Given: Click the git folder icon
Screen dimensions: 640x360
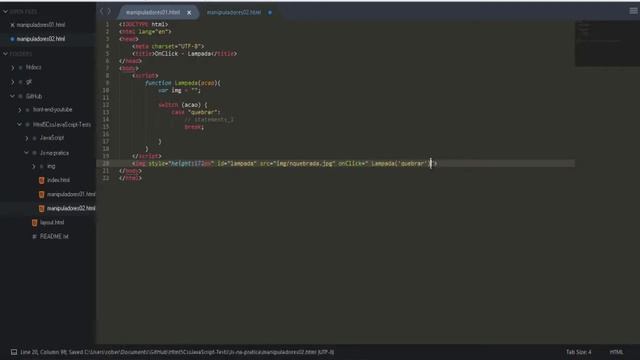Looking at the screenshot, I should 20,82.
